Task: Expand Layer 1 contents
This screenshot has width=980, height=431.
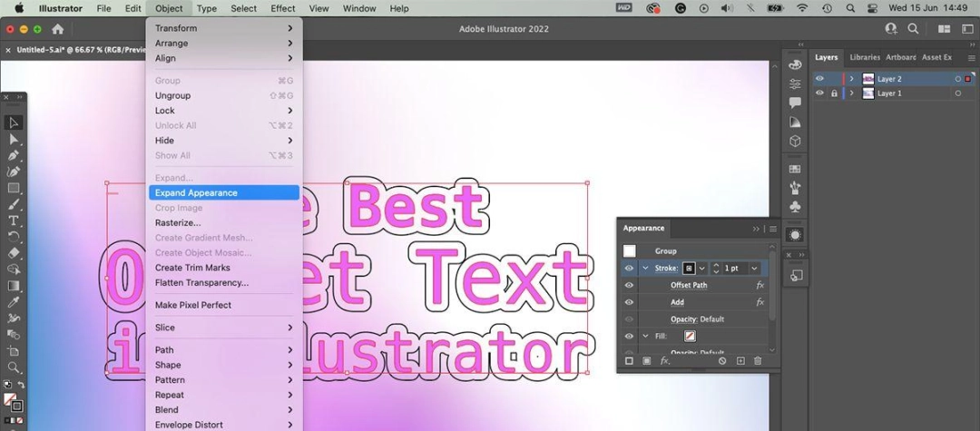Action: 851,93
